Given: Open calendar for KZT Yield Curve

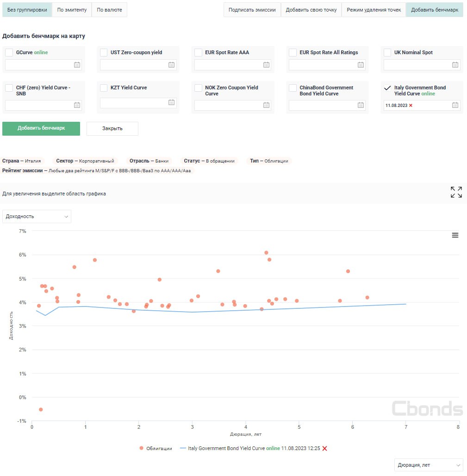Looking at the screenshot, I should (x=171, y=102).
